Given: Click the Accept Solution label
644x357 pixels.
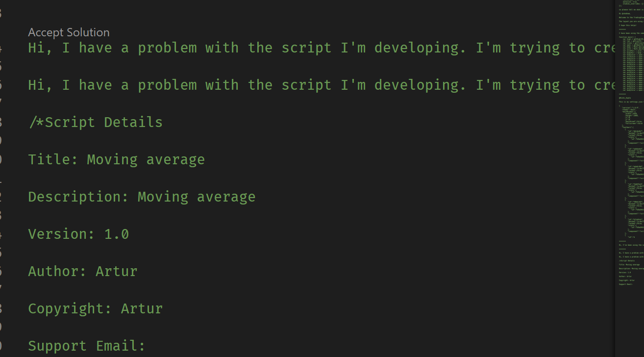Looking at the screenshot, I should pyautogui.click(x=69, y=32).
